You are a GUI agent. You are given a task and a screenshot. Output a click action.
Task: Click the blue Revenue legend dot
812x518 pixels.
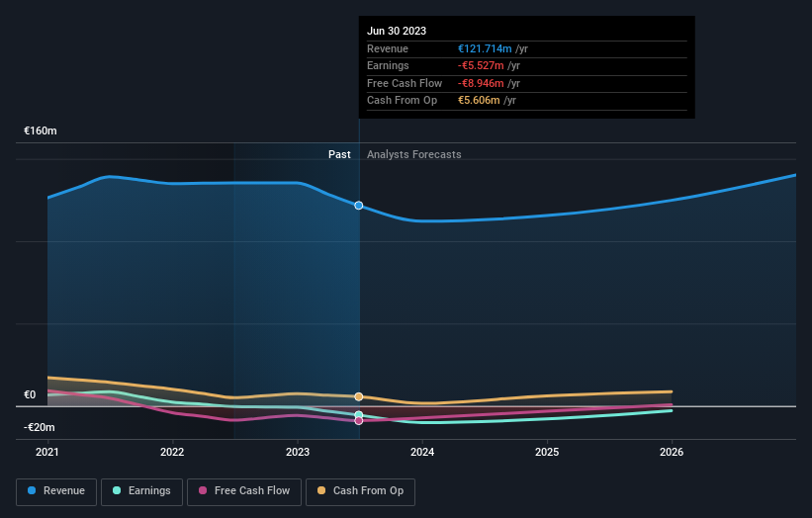32,490
